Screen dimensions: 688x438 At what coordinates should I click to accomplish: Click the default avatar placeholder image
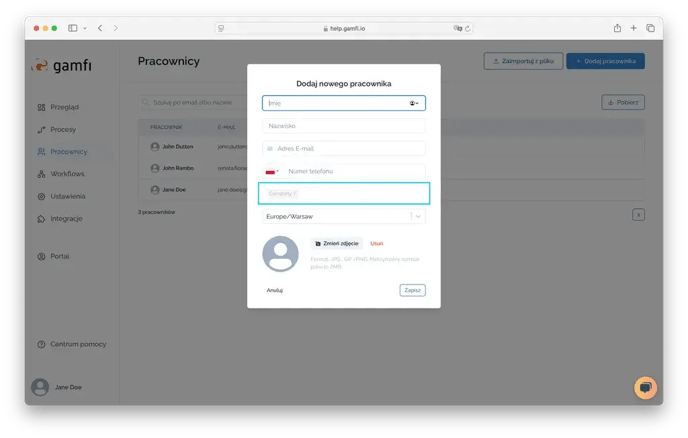click(280, 254)
